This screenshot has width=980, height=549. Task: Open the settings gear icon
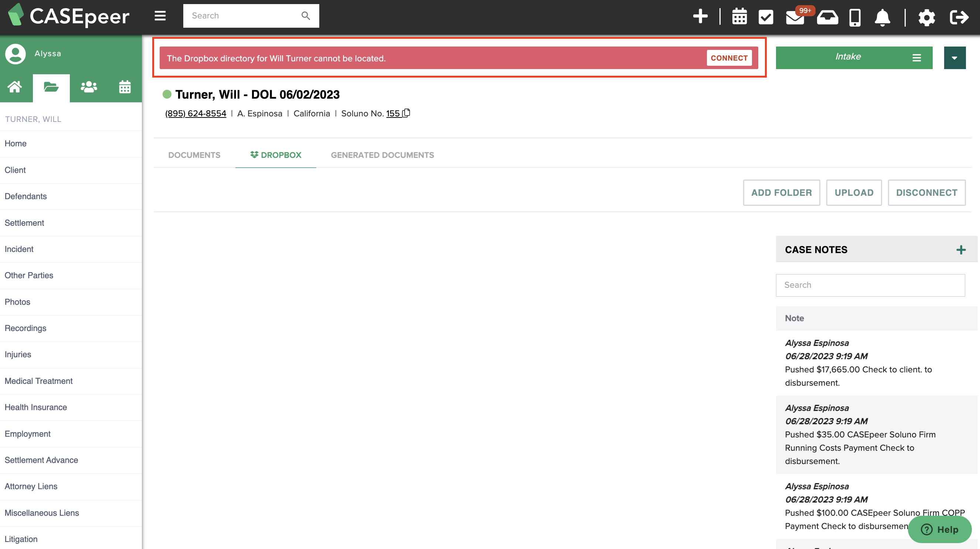tap(926, 17)
